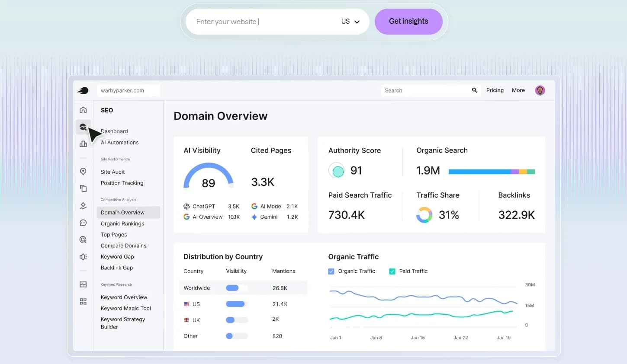The image size is (627, 364).
Task: Click the Backlinks value 322.9K
Action: (x=517, y=215)
